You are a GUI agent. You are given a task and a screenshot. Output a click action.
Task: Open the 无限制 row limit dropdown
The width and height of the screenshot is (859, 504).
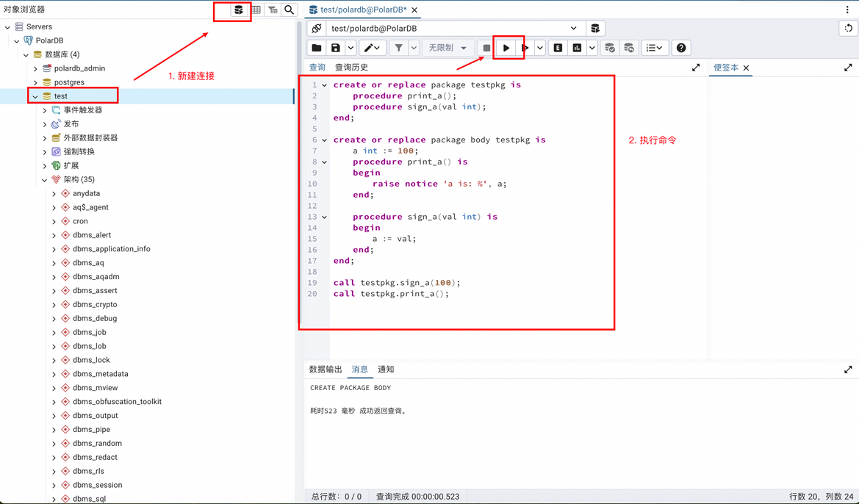pos(447,48)
